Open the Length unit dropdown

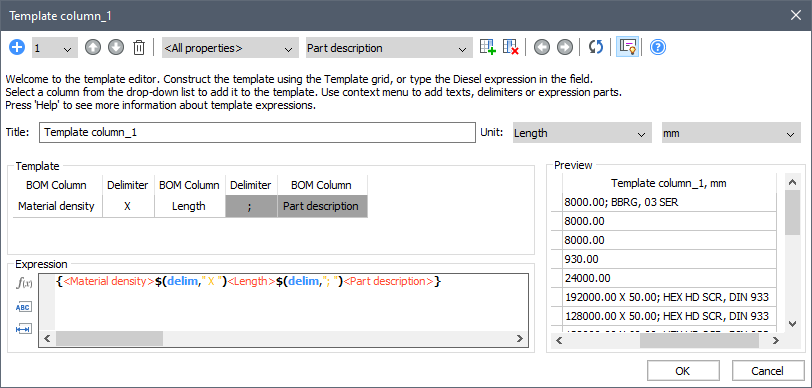[x=582, y=133]
